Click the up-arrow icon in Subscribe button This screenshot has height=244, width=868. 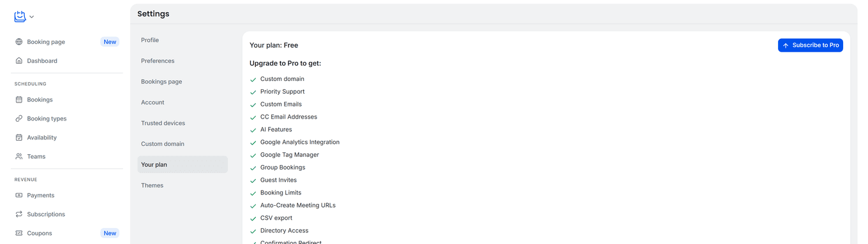(786, 46)
